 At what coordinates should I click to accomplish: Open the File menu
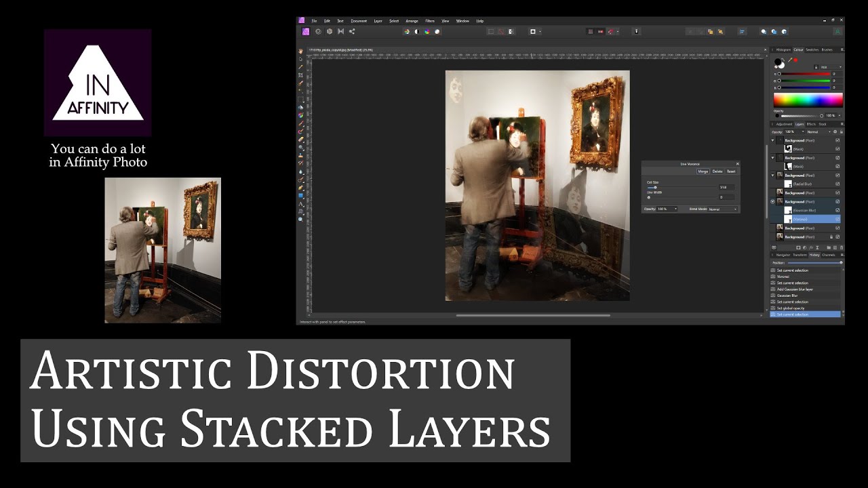click(x=314, y=21)
